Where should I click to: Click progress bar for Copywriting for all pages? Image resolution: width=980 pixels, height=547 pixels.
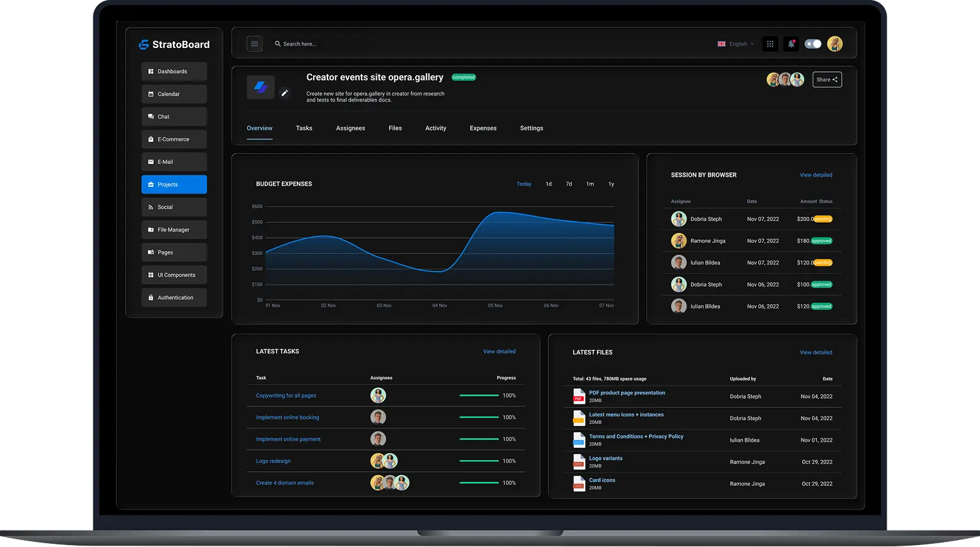click(479, 396)
